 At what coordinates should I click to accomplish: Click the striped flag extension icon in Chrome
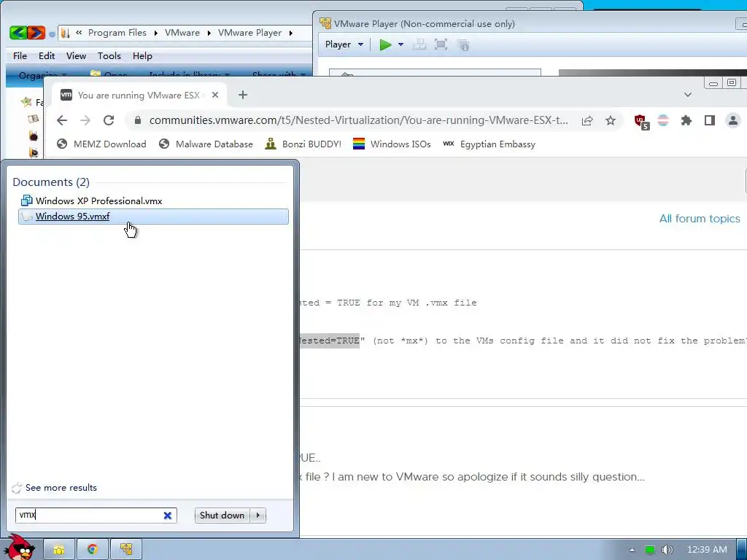pyautogui.click(x=663, y=120)
